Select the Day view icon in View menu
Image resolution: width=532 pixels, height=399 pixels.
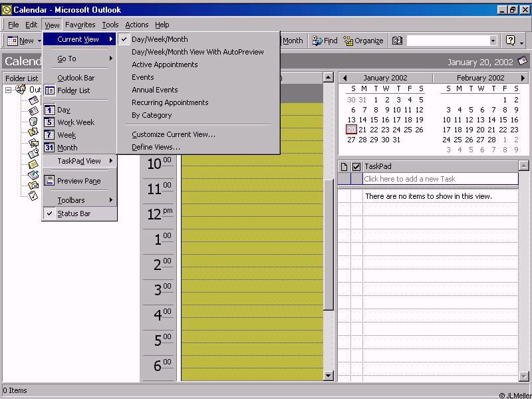[50, 110]
